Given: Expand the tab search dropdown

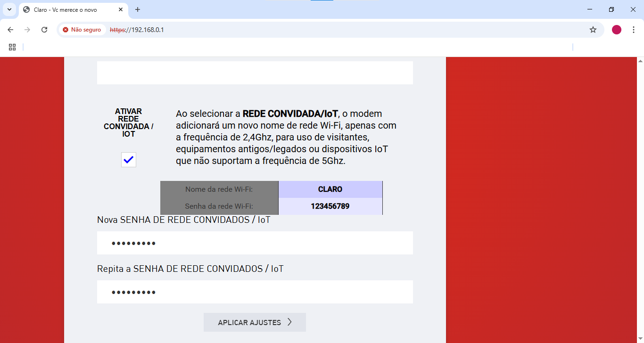Looking at the screenshot, I should click(9, 9).
